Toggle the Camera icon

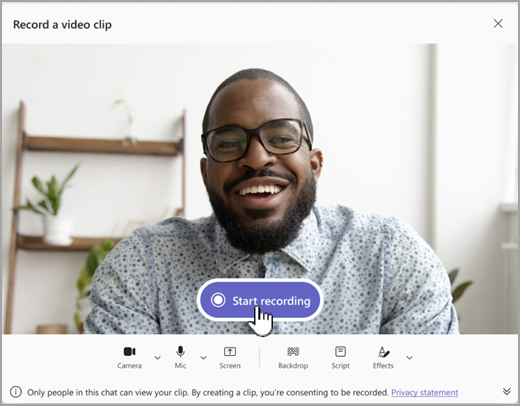(129, 352)
